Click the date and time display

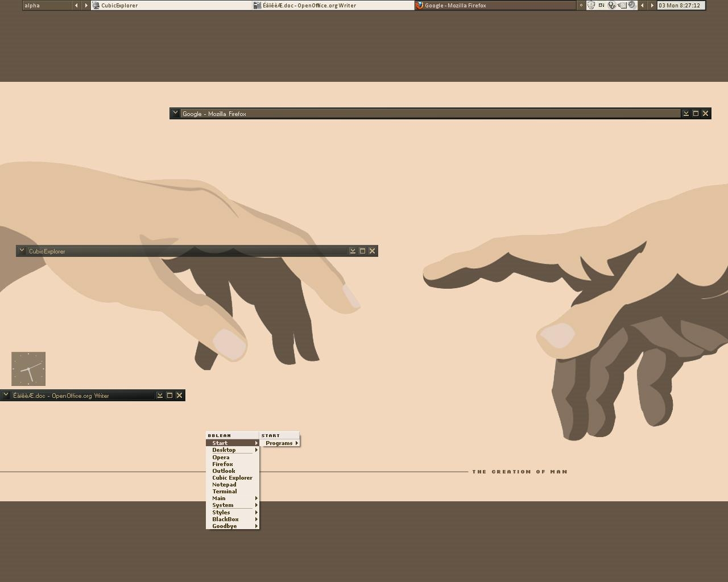click(x=681, y=5)
